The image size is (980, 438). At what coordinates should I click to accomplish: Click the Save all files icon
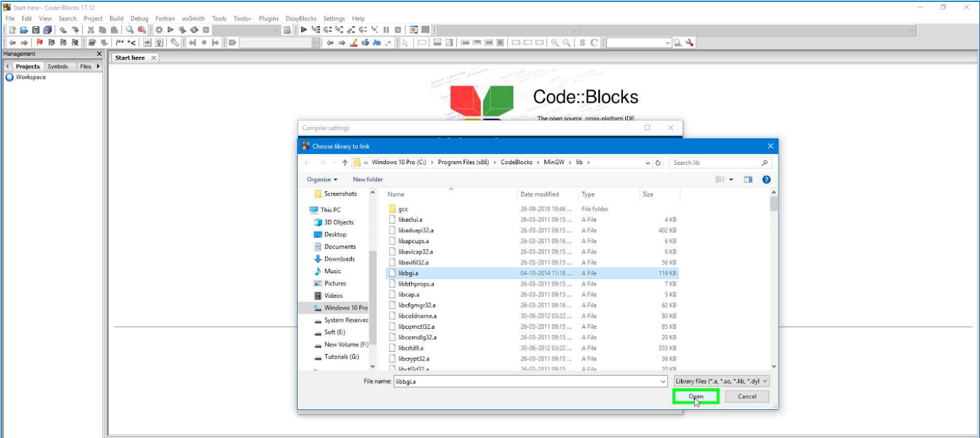(x=47, y=30)
